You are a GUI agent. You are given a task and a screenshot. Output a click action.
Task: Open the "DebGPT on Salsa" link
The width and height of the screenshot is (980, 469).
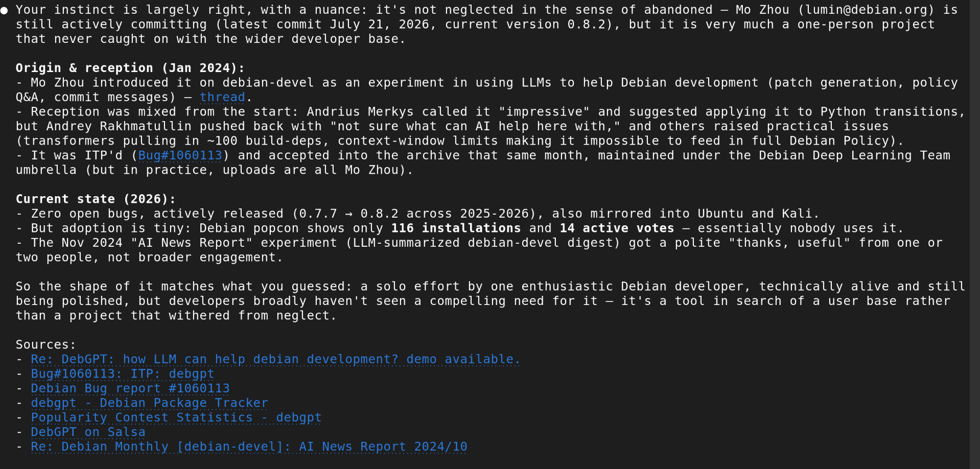tap(88, 432)
